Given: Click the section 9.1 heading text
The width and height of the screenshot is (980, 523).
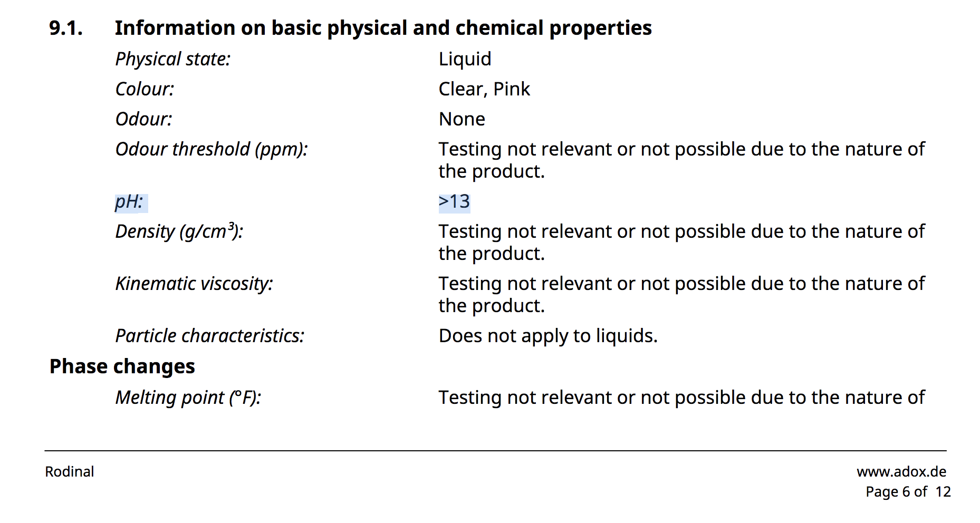Looking at the screenshot, I should point(383,28).
